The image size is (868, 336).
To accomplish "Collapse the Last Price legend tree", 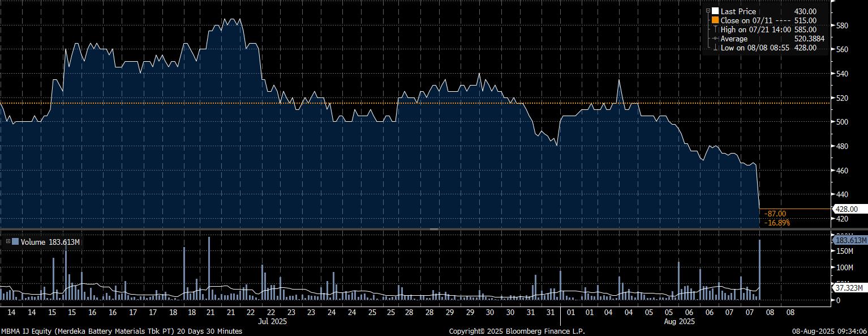I will [708, 10].
